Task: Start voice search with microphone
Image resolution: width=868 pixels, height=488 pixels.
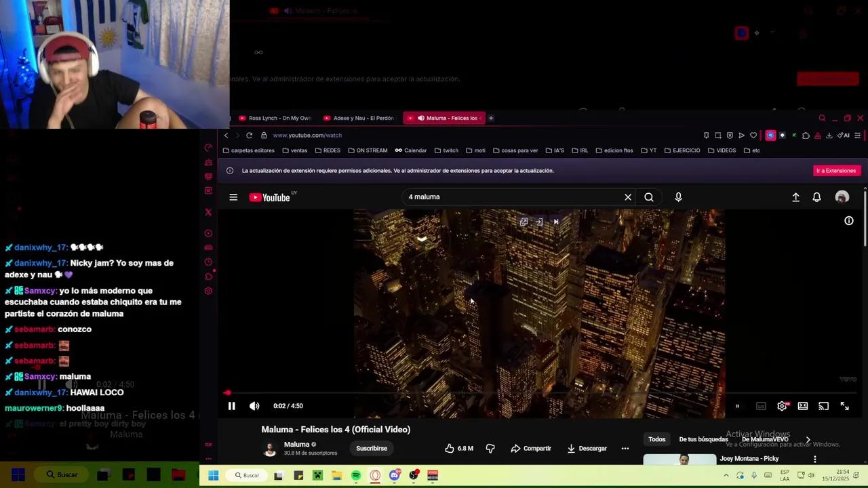Action: point(678,197)
